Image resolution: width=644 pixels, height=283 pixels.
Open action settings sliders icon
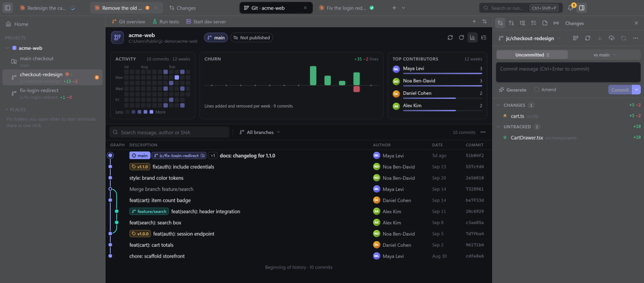pyautogui.click(x=485, y=21)
